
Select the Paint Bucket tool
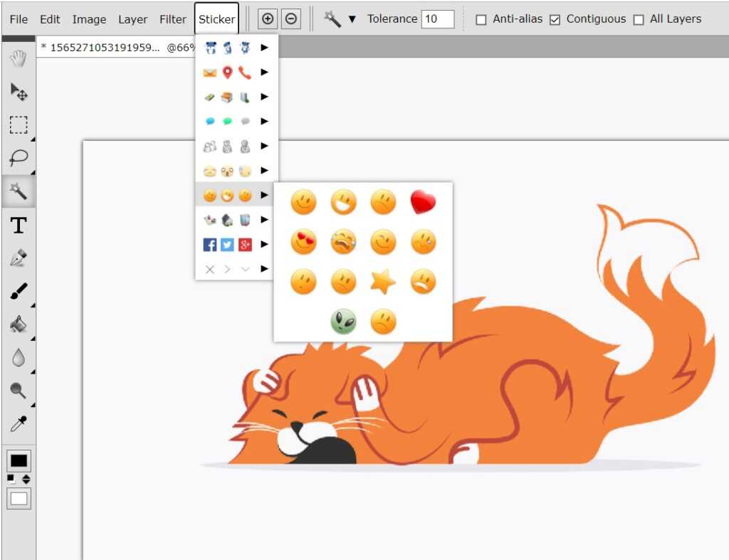click(19, 324)
